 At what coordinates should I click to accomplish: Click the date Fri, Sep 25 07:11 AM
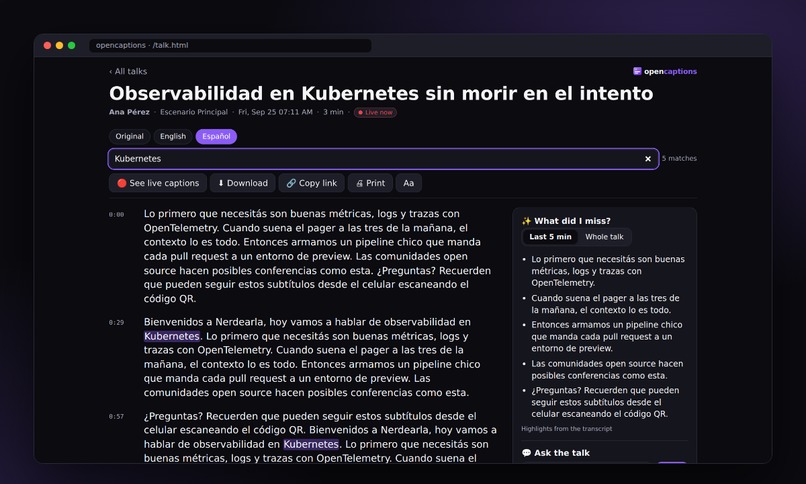pyautogui.click(x=275, y=112)
